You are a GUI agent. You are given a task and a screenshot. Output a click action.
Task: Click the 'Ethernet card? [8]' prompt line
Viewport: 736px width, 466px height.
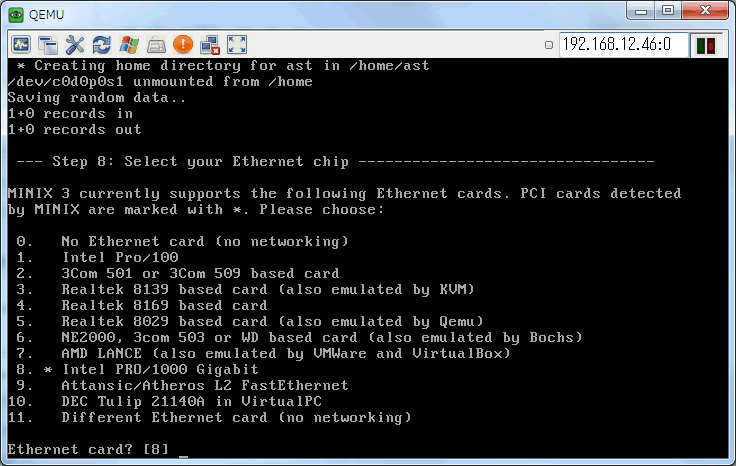tap(88, 450)
